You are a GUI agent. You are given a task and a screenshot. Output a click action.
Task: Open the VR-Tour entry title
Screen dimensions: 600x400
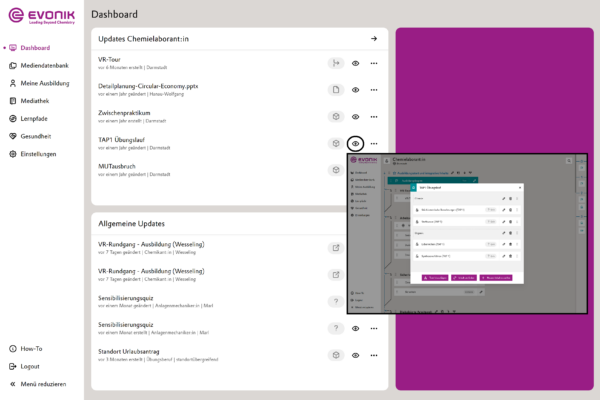[109, 60]
